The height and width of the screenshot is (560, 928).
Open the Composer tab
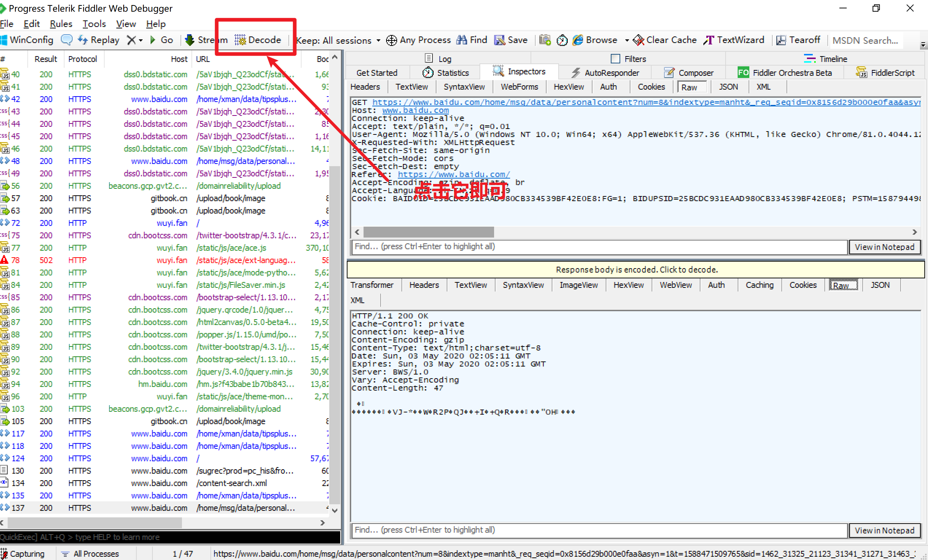[689, 73]
